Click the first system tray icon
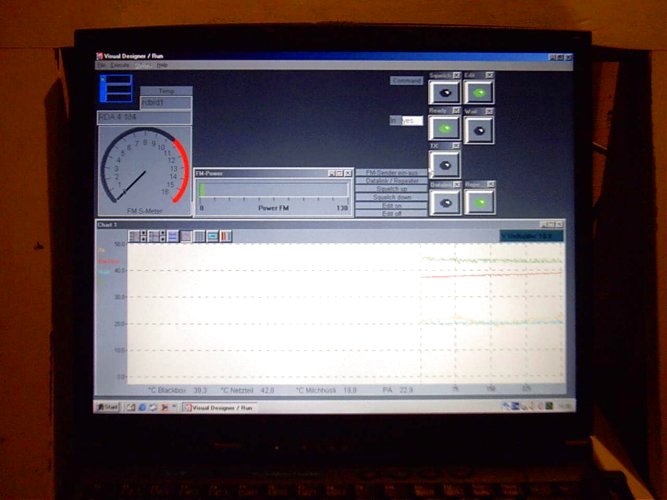 point(506,406)
